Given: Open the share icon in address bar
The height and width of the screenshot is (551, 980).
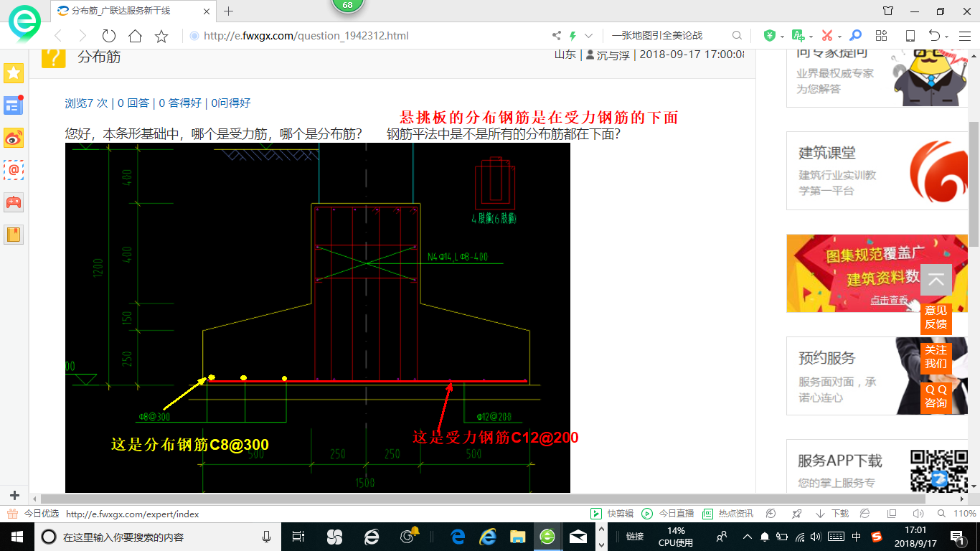Looking at the screenshot, I should 557,35.
